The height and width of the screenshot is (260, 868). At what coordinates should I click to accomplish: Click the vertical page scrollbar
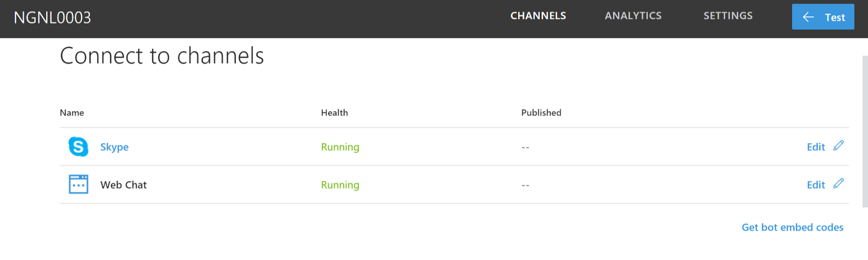click(865, 130)
